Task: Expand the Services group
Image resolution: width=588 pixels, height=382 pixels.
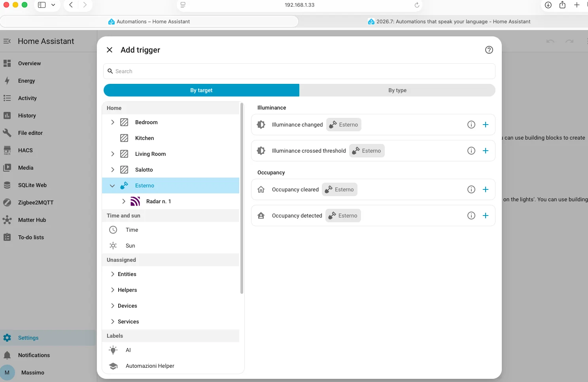Action: click(112, 321)
